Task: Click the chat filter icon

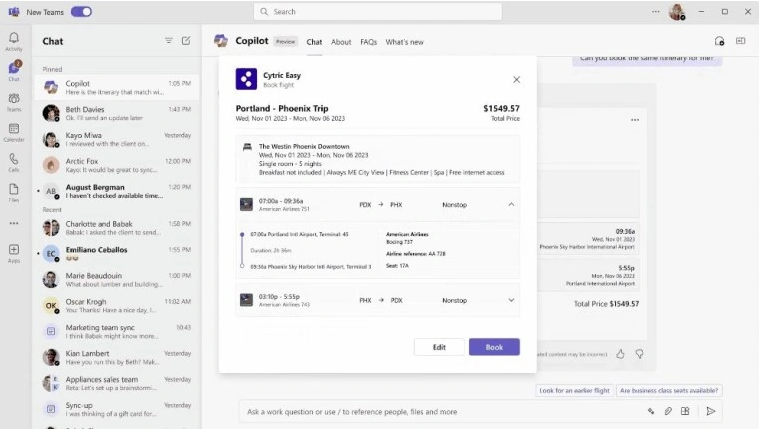Action: pos(168,41)
